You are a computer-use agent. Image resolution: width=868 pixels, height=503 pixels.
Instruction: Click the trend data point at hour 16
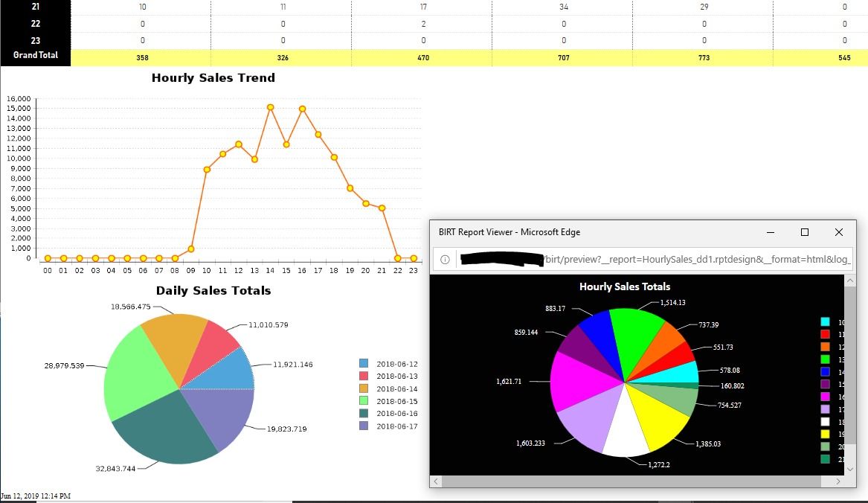(x=302, y=109)
